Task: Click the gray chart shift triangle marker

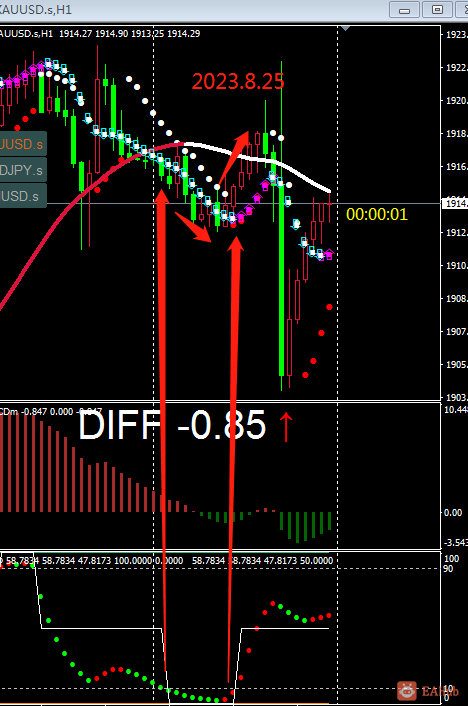Action: tap(345, 28)
